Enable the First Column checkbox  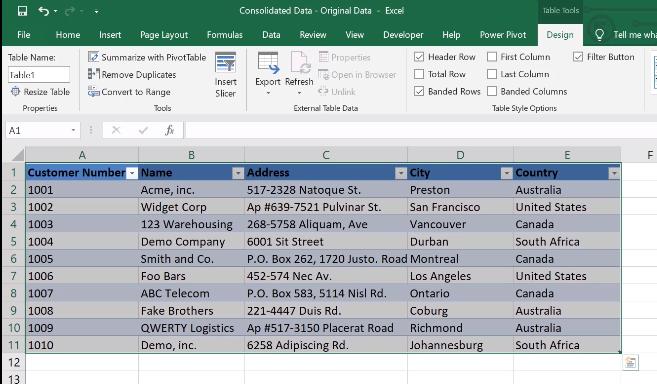[x=492, y=57]
